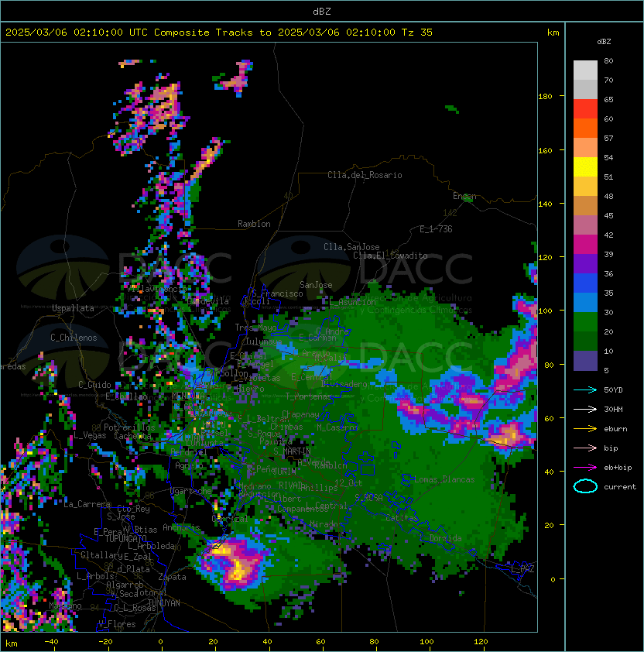
Task: Select the purple 36-39 dBZ swatch
Action: tap(585, 263)
